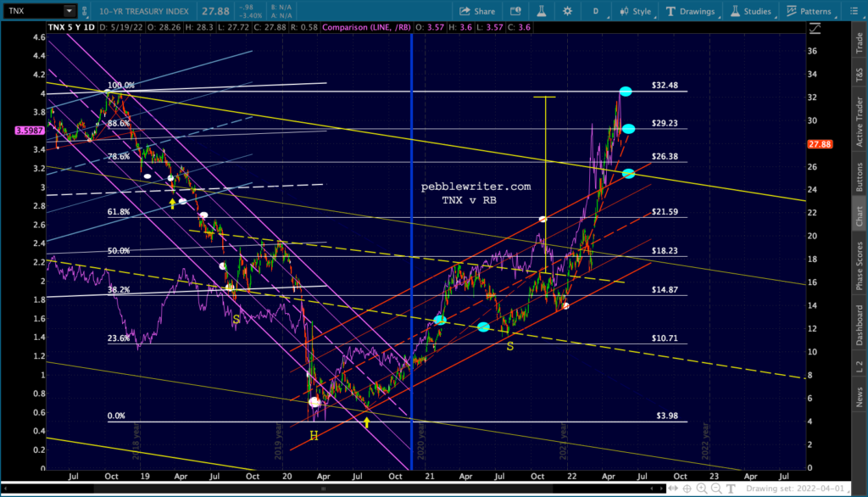The image size is (868, 497).
Task: Click the zoom in magnifier icon
Action: (x=702, y=489)
